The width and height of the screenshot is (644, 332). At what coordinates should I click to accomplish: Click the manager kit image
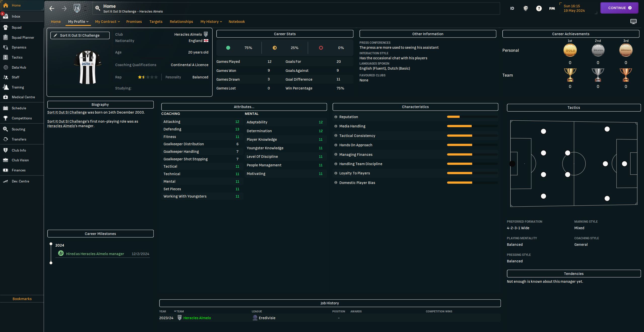click(88, 67)
